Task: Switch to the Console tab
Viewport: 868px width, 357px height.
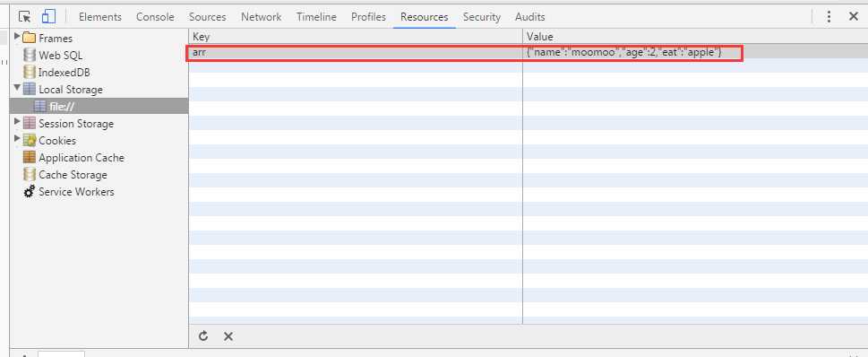Action: tap(155, 17)
